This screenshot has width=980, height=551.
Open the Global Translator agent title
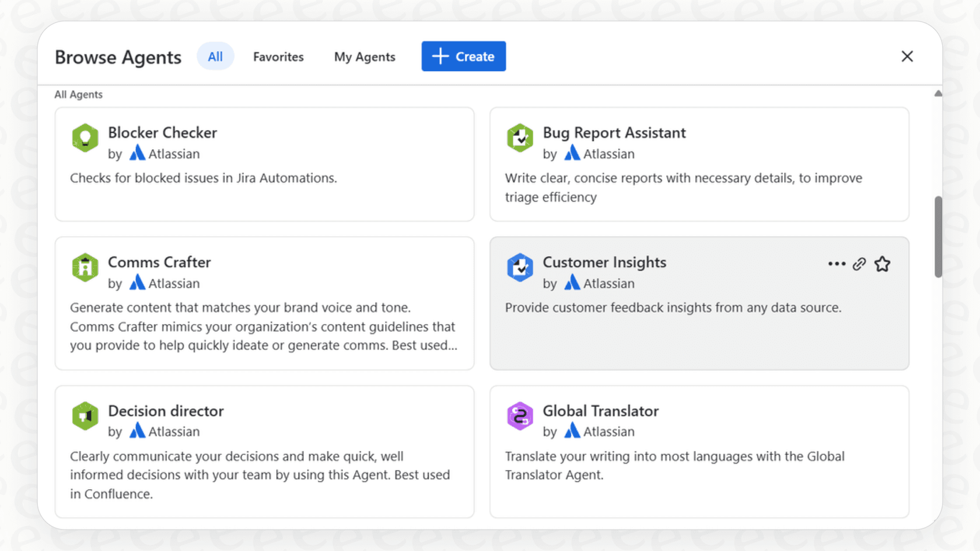click(600, 411)
